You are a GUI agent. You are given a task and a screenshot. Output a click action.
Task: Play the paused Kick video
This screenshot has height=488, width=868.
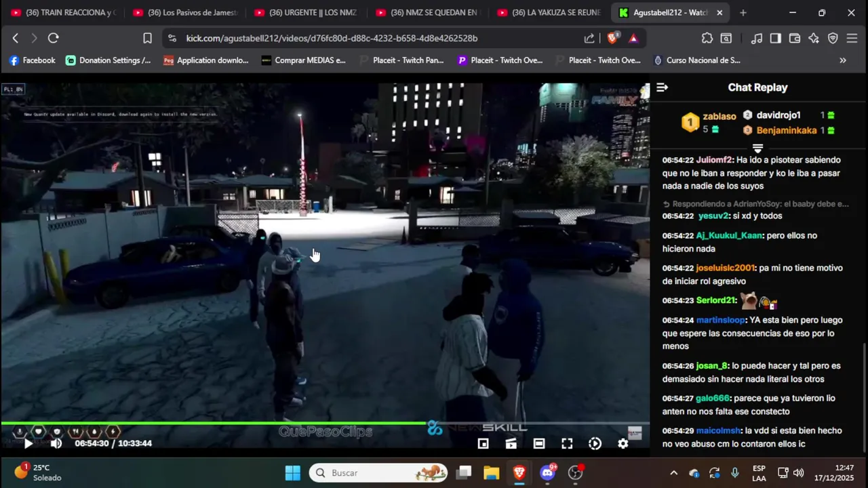(28, 444)
